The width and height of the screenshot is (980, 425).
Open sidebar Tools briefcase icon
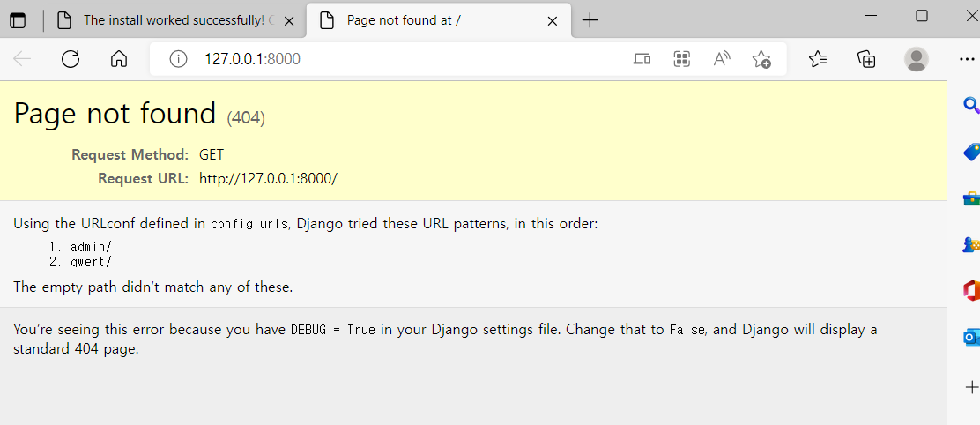coord(971,198)
